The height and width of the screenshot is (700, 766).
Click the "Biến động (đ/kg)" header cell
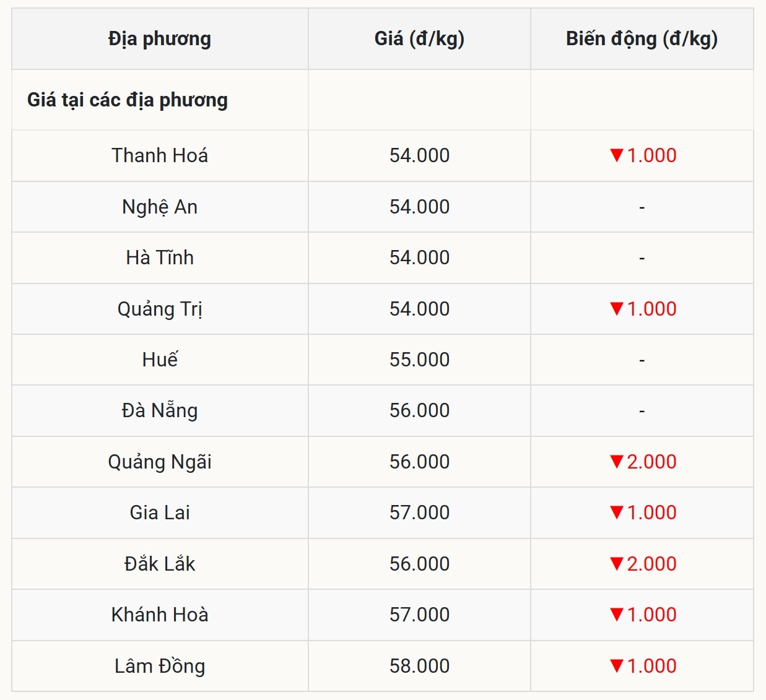pos(642,38)
